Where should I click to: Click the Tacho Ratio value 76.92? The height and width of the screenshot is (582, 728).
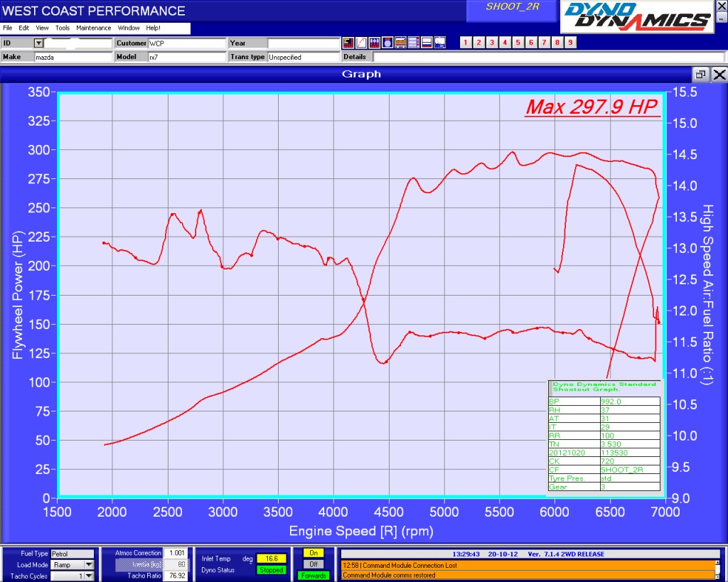coord(176,576)
